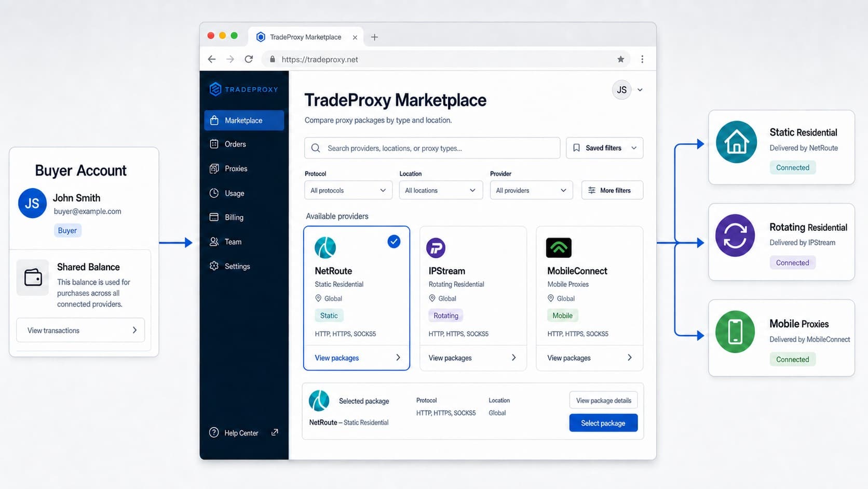Click the wallet icon by Shared Balance
The image size is (868, 489).
pyautogui.click(x=33, y=277)
